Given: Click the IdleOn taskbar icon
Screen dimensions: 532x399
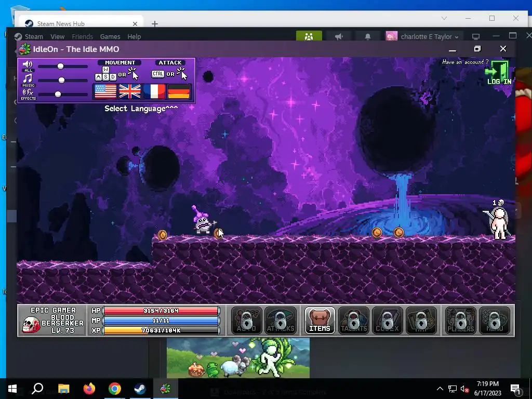Looking at the screenshot, I should coord(165,389).
